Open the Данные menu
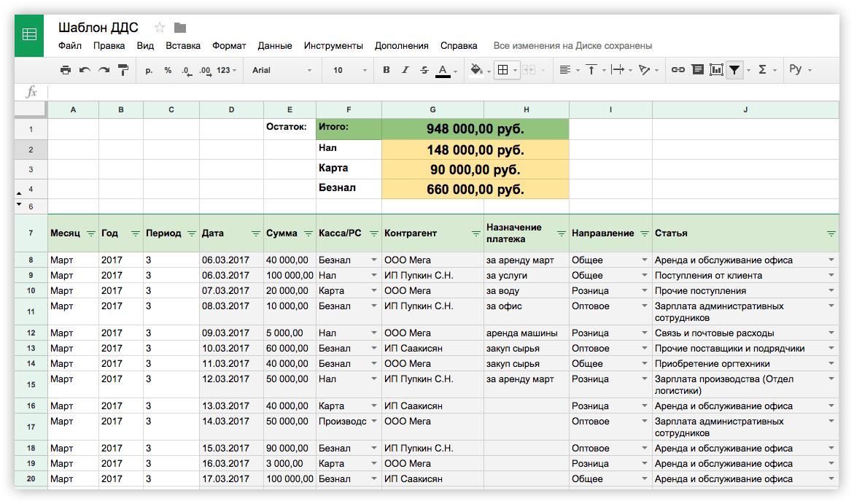The width and height of the screenshot is (854, 504). pos(275,45)
